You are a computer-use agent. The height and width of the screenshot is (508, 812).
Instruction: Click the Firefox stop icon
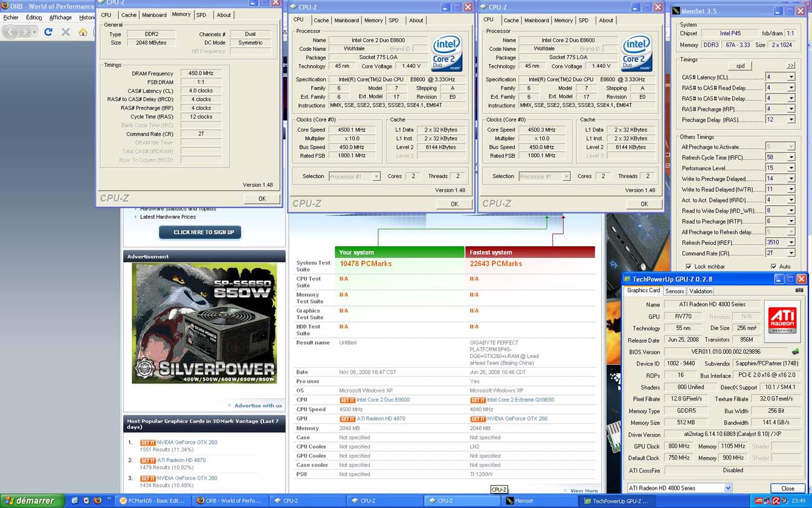pos(66,31)
